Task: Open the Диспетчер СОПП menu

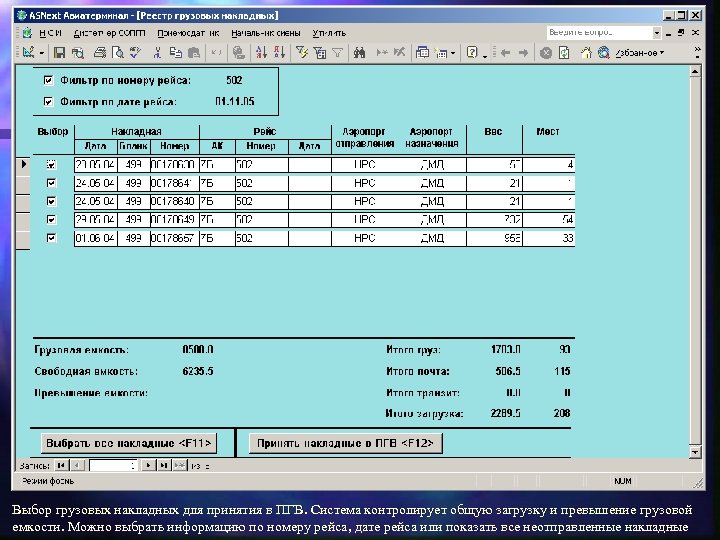Action: coord(109,33)
